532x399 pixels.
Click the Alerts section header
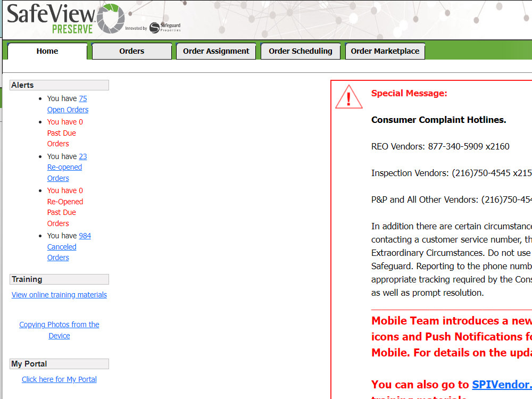coord(59,85)
